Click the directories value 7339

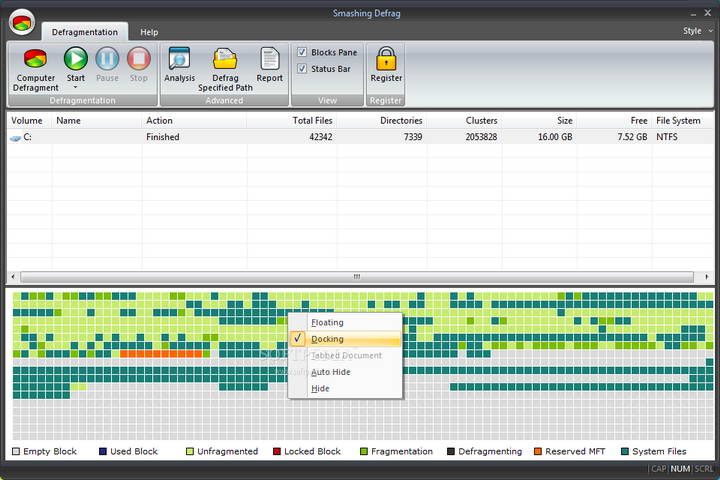pos(413,137)
